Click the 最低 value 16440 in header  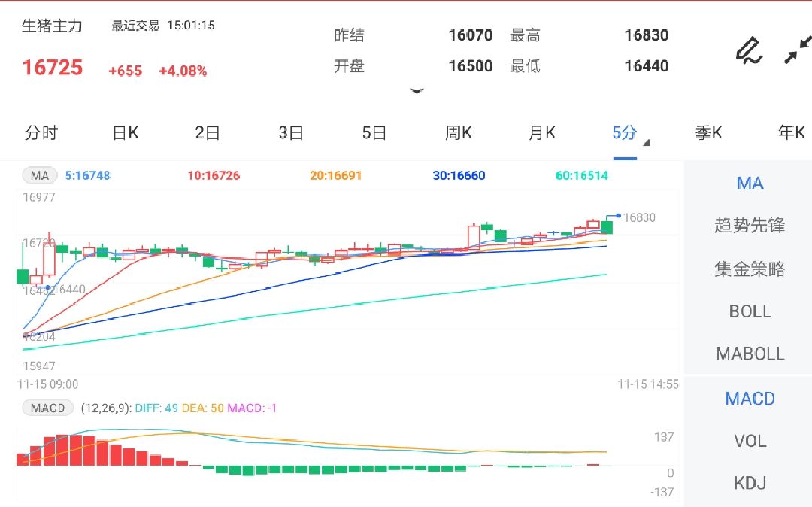point(647,66)
